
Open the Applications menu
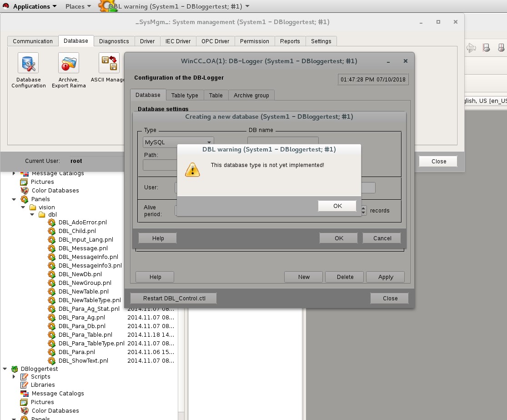pos(30,6)
